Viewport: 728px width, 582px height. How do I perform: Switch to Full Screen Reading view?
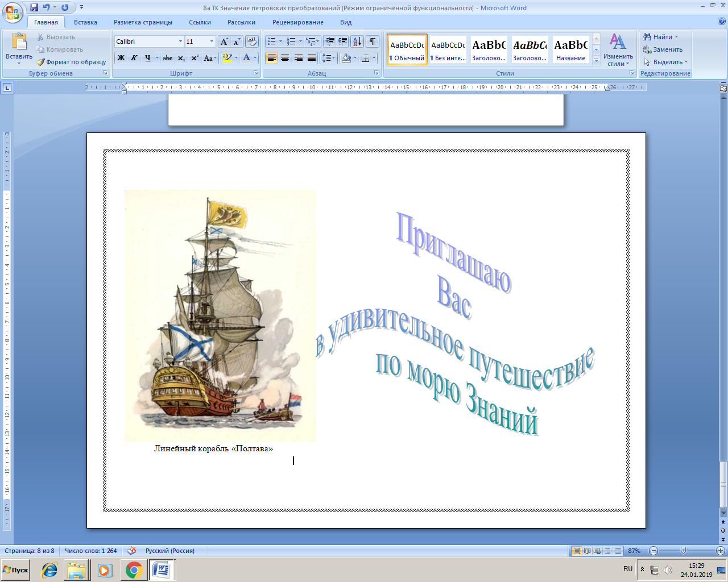click(x=587, y=551)
